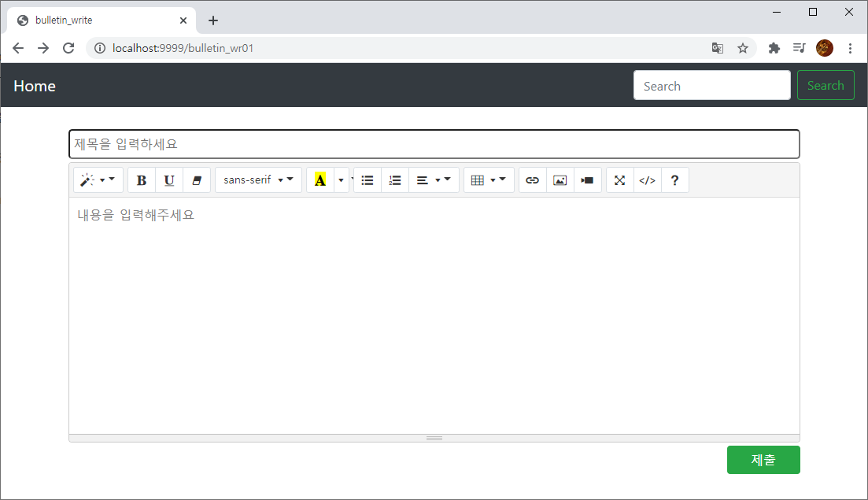Click the title input field
This screenshot has height=500, width=868.
[434, 144]
